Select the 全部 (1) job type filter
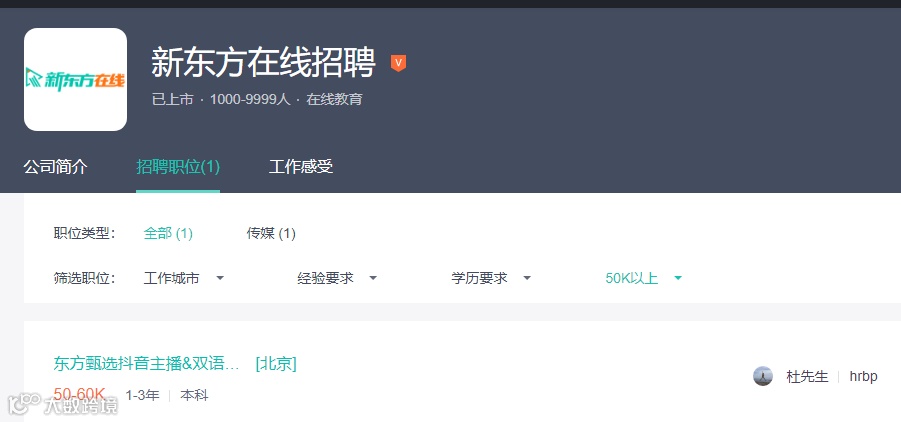This screenshot has width=901, height=422. (168, 234)
